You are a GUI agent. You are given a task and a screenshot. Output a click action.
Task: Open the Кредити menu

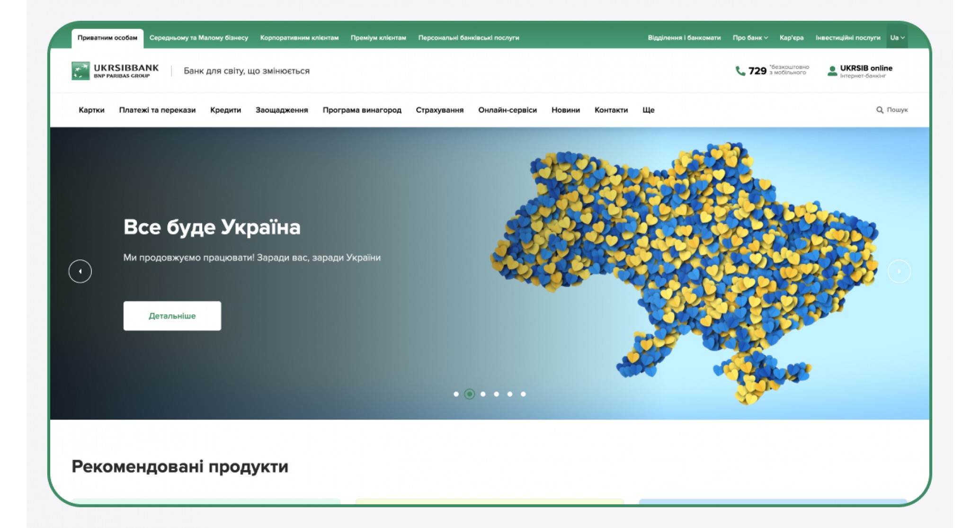pyautogui.click(x=225, y=110)
